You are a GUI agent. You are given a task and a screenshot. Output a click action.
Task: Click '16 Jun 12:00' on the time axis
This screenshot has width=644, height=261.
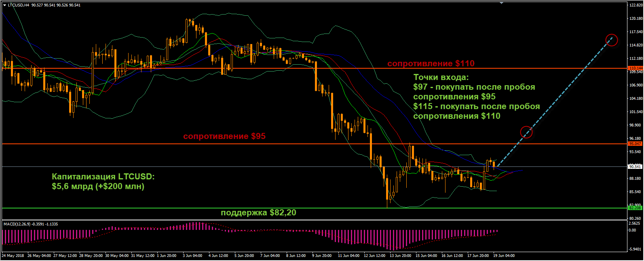452,256
